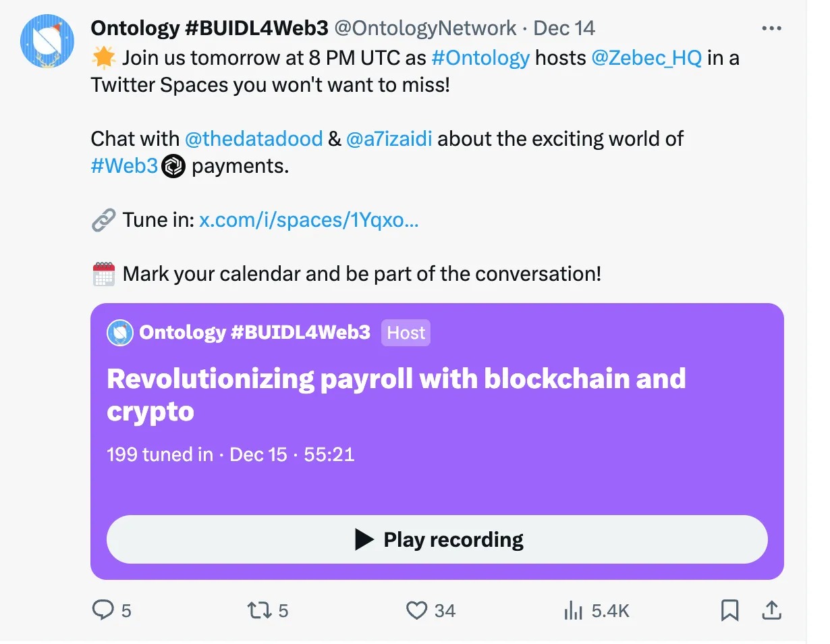Open the @Zebec_HQ mention link

pyautogui.click(x=646, y=58)
